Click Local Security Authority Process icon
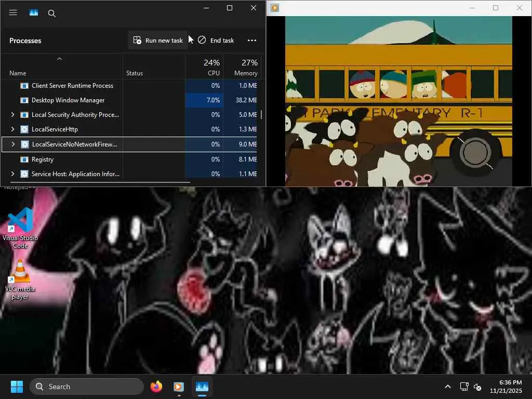The width and height of the screenshot is (532, 399). [x=24, y=115]
